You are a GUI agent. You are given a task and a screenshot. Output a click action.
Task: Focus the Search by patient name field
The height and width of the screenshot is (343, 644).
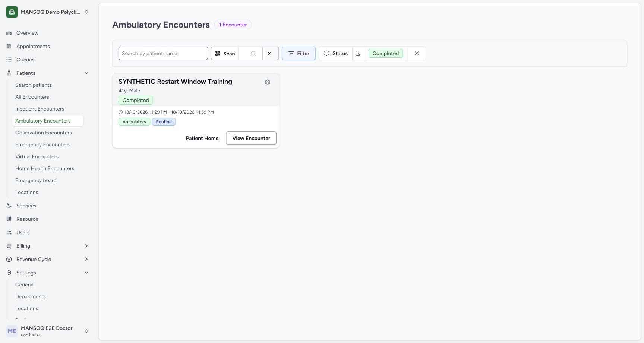coord(163,53)
